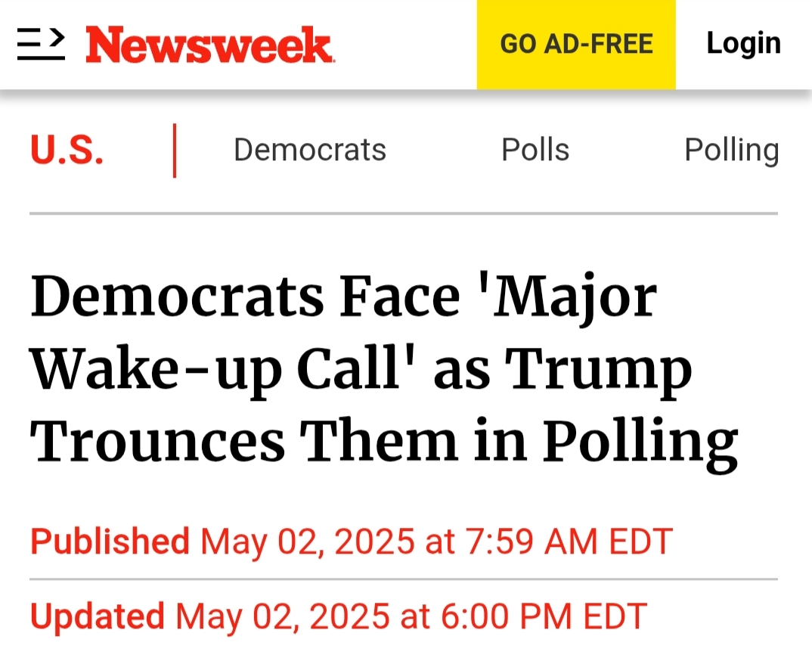Click the gray line below topic tags
The height and width of the screenshot is (655, 812).
click(x=404, y=213)
